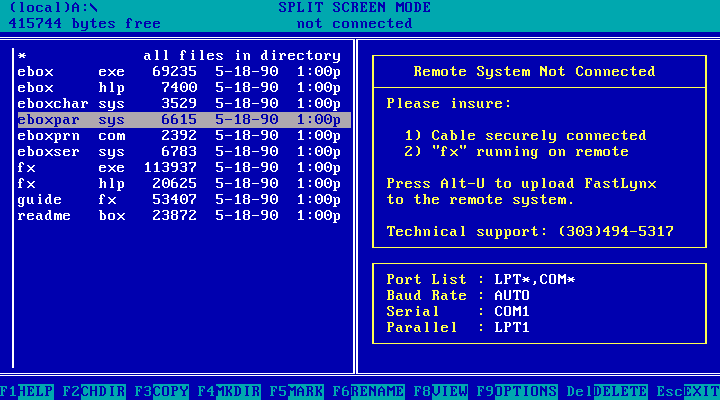720x400 pixels.
Task: Click Port List value LPT*,COM*
Action: click(534, 280)
